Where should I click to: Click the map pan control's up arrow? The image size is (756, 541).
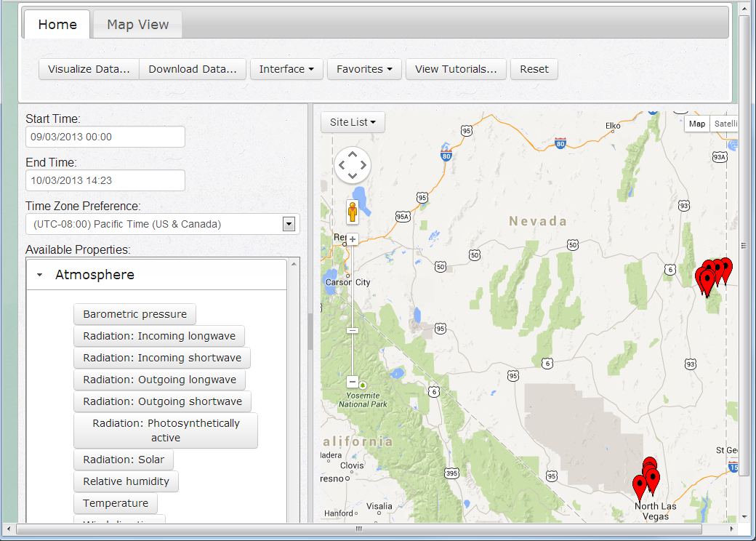point(353,154)
